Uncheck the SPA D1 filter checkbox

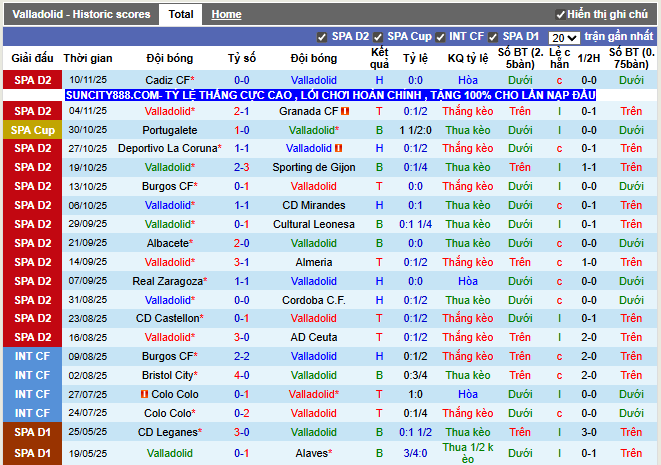tap(493, 38)
